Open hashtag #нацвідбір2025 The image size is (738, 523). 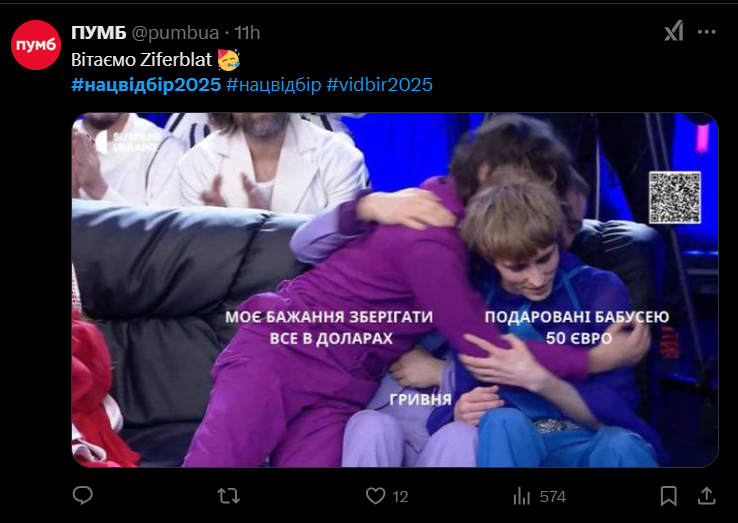coord(146,85)
